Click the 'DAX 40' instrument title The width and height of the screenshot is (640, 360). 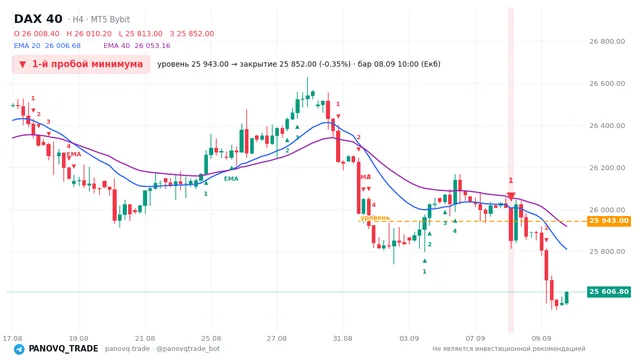[38, 19]
